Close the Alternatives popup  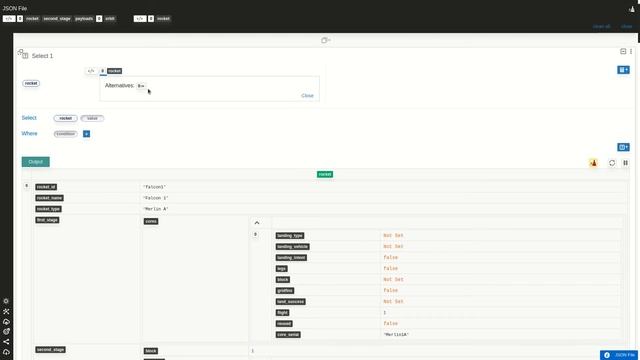pos(307,96)
